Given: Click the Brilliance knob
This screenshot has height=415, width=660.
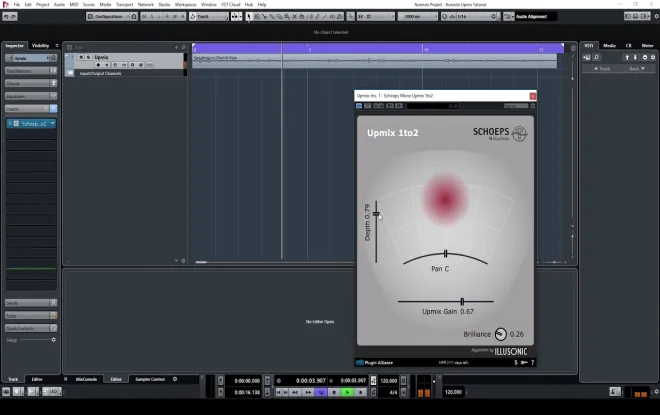Looking at the screenshot, I should point(500,334).
